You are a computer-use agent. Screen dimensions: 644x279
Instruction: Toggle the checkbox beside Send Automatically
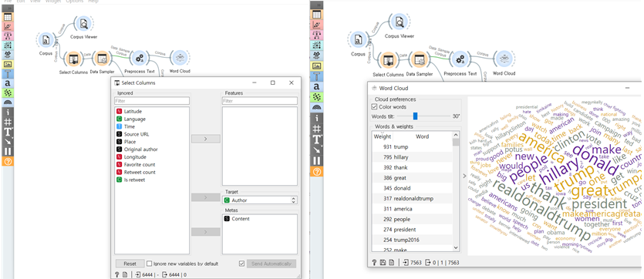pyautogui.click(x=241, y=264)
